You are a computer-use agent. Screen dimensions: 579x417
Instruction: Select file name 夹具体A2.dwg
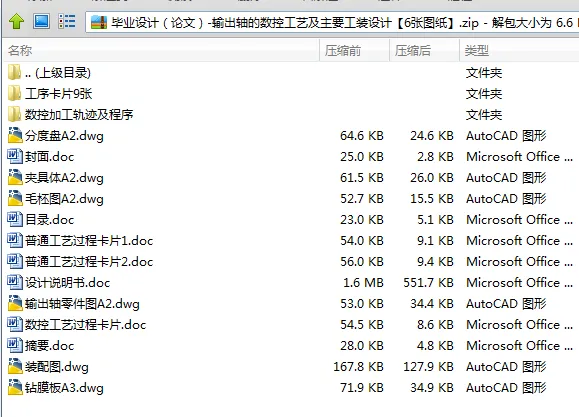(x=64, y=178)
